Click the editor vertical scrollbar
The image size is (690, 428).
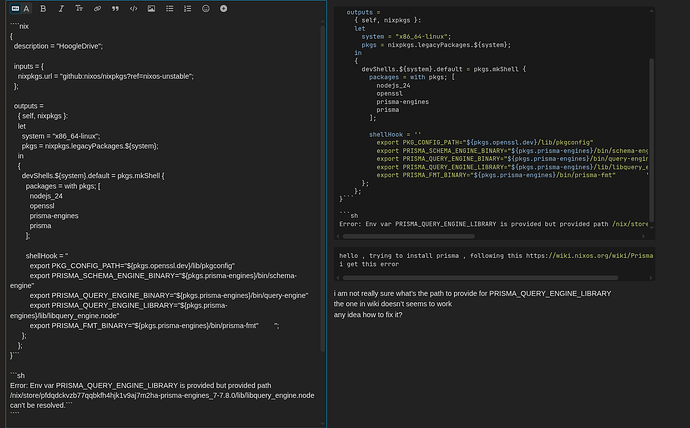(x=323, y=188)
